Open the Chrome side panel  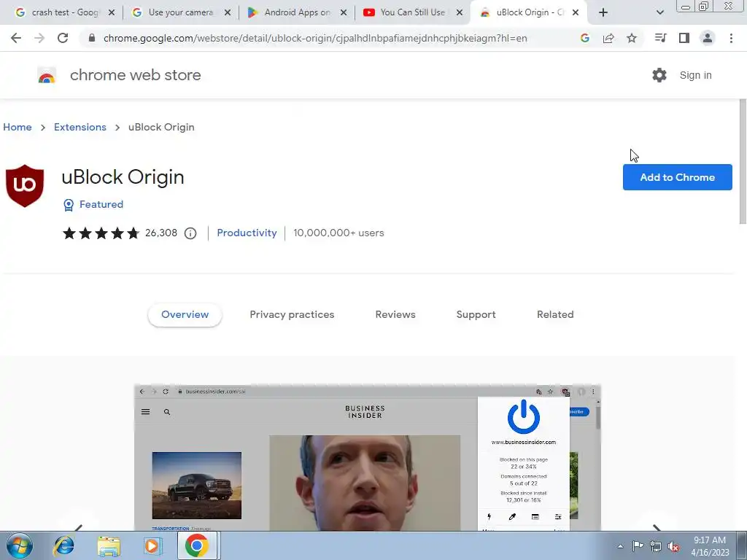pos(684,38)
